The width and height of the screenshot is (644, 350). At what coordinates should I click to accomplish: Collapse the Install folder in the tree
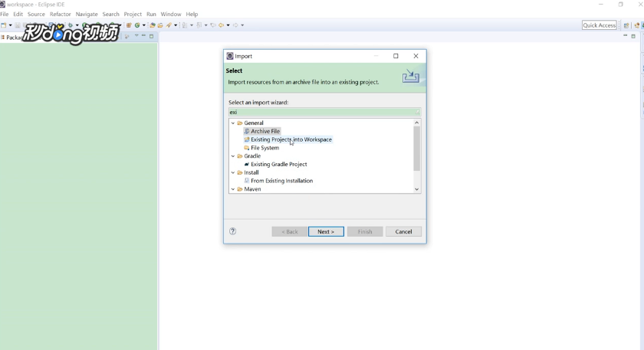[233, 172]
